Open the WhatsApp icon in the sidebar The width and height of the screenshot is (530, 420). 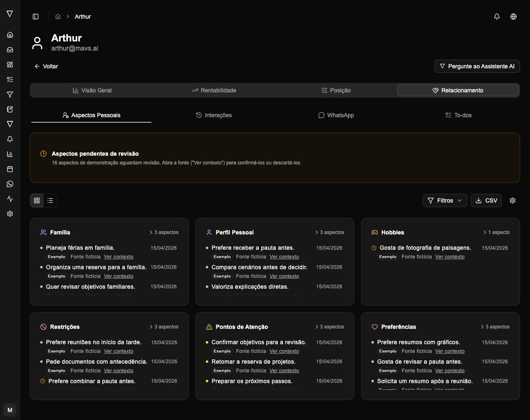(x=10, y=184)
